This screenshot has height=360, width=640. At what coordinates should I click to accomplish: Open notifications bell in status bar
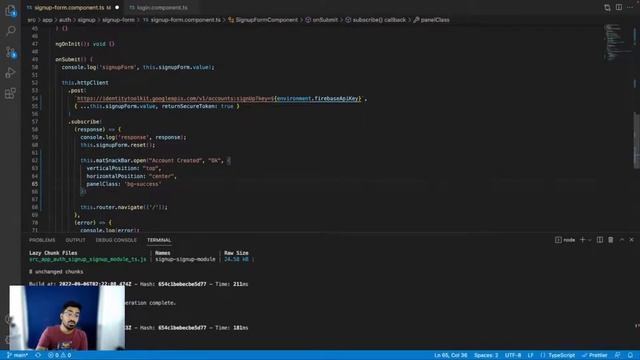pos(631,355)
